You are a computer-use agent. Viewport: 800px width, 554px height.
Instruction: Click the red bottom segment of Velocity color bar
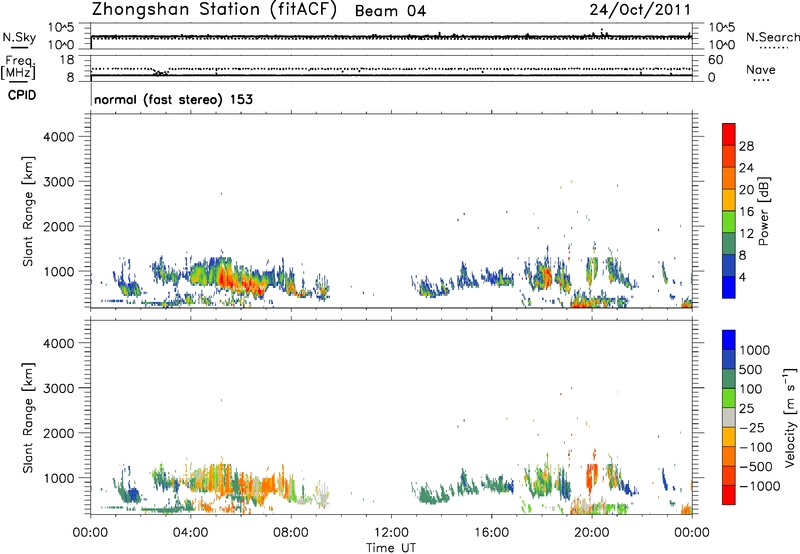pos(729,495)
